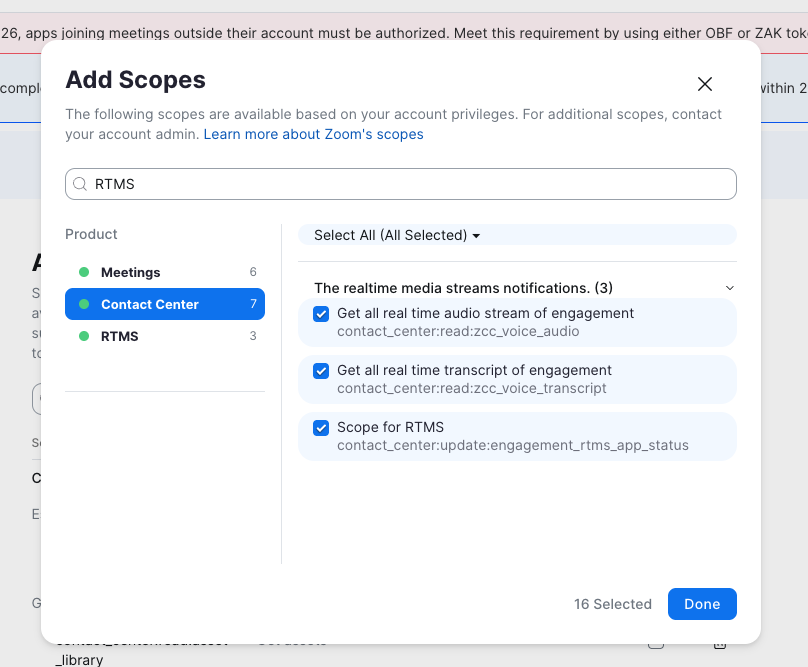Click green status dot beside Contact Center
Image resolution: width=808 pixels, height=667 pixels.
[x=84, y=304]
